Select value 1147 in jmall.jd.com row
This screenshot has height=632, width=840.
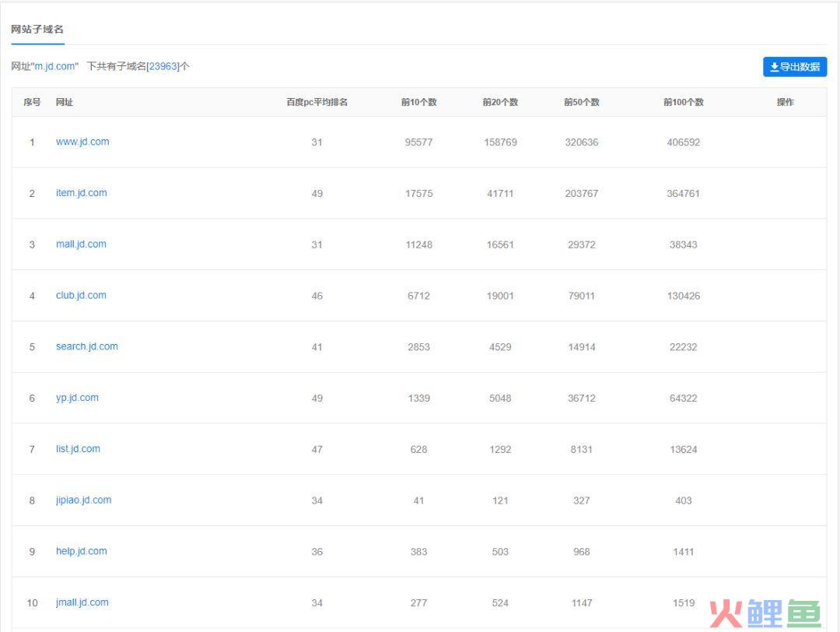582,603
